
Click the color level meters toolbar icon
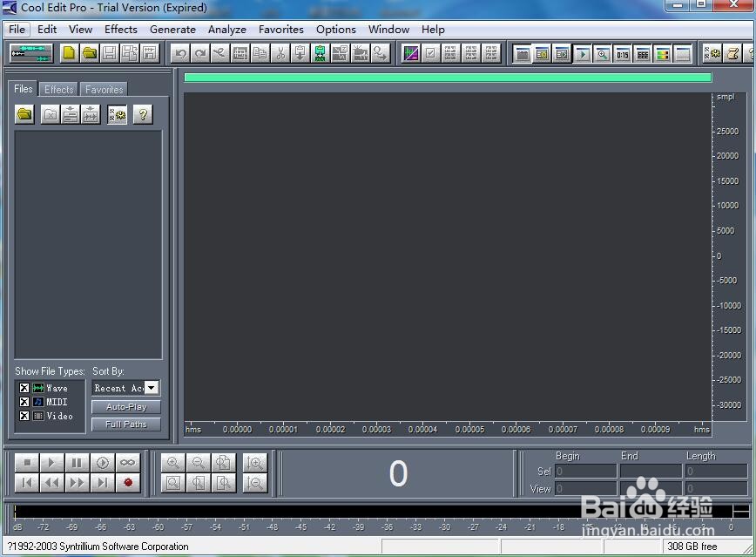663,53
